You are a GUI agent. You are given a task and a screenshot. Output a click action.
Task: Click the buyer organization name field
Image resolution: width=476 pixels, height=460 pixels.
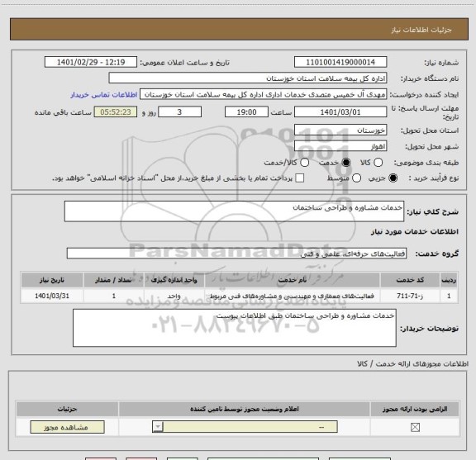248,78
